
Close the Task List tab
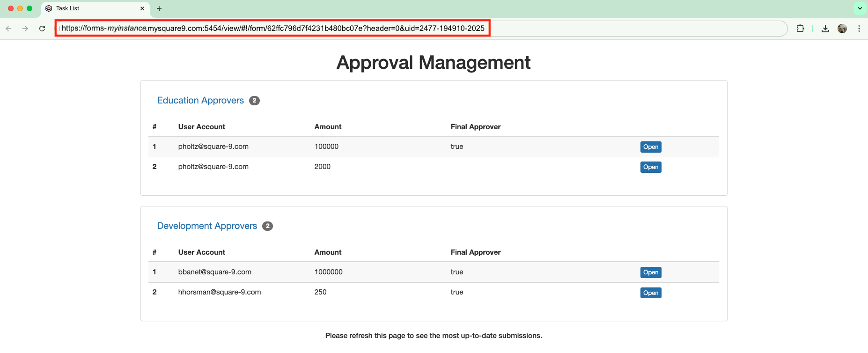pyautogui.click(x=142, y=8)
